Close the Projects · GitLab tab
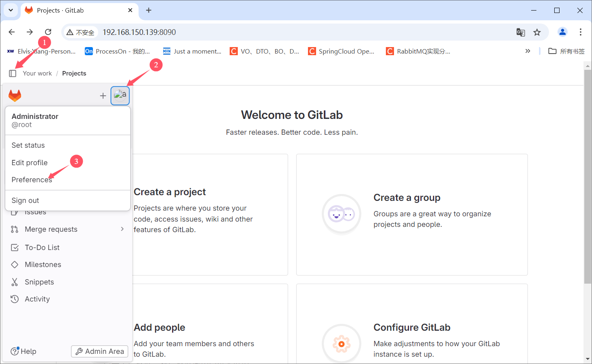Viewport: 592px width, 364px height. [x=130, y=10]
